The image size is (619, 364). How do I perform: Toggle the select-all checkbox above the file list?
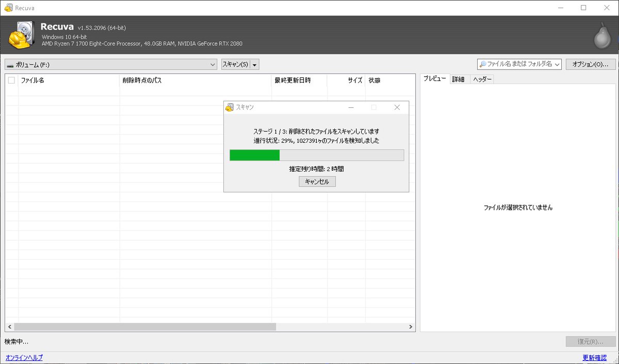[x=11, y=80]
